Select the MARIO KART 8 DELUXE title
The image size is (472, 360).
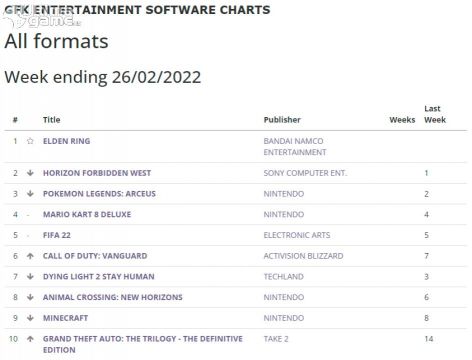pos(87,214)
